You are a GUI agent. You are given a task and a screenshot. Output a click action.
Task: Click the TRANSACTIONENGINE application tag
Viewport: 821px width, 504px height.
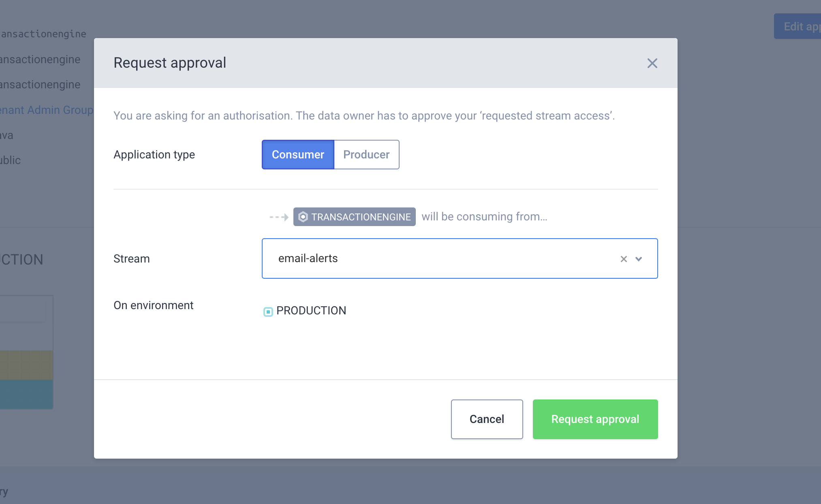pyautogui.click(x=354, y=217)
